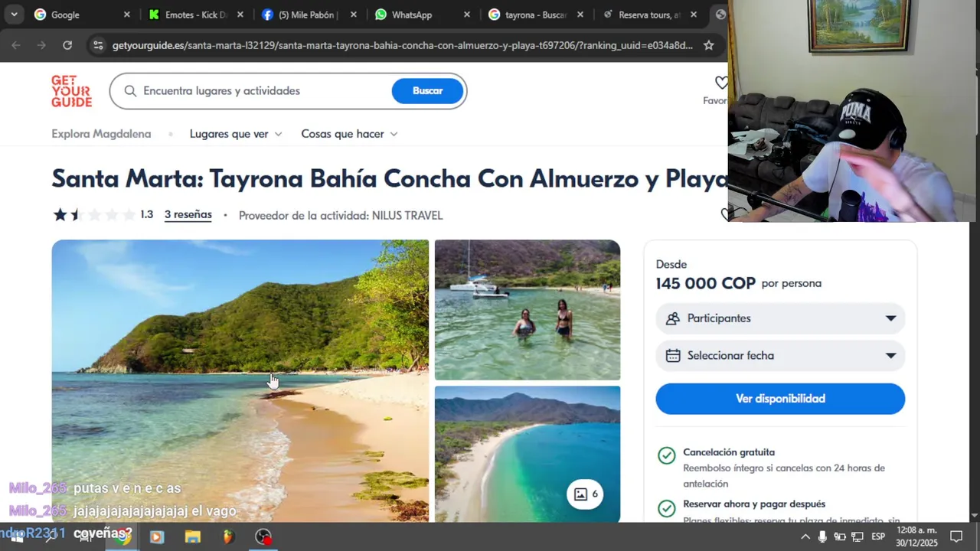Switch to the WhatsApp tab
980x551 pixels.
(x=423, y=15)
